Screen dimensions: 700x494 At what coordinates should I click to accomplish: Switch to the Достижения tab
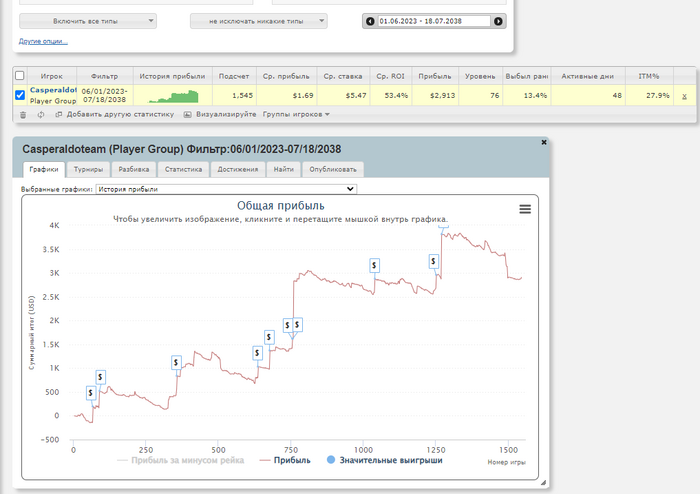tap(238, 169)
